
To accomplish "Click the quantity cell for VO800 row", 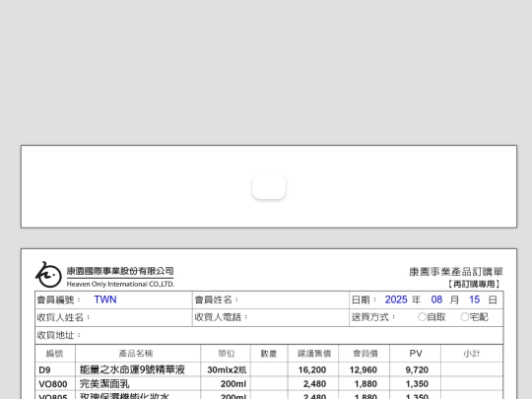I will (x=269, y=384).
